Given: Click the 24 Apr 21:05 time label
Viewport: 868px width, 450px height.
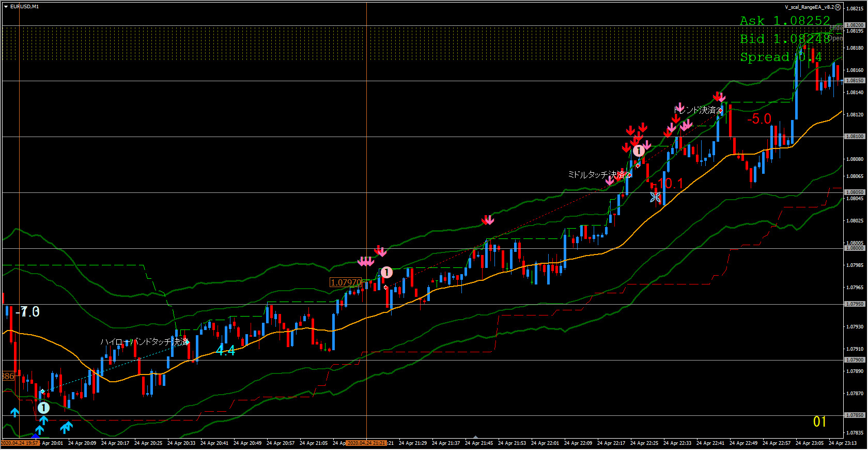Looking at the screenshot, I should tap(314, 443).
